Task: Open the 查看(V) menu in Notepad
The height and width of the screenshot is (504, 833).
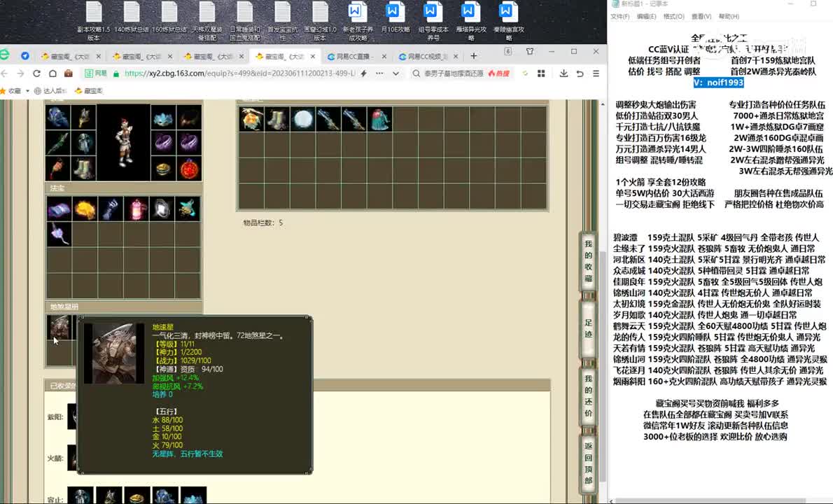Action: pyautogui.click(x=701, y=16)
